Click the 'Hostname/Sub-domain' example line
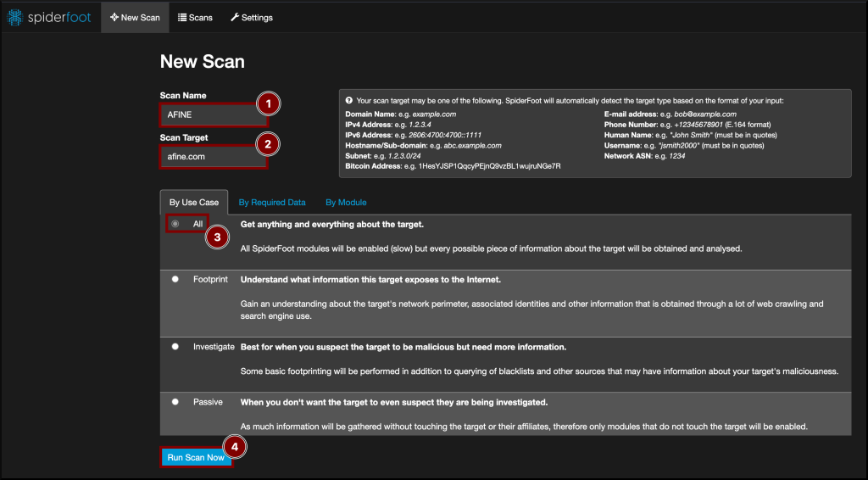 pyautogui.click(x=423, y=146)
